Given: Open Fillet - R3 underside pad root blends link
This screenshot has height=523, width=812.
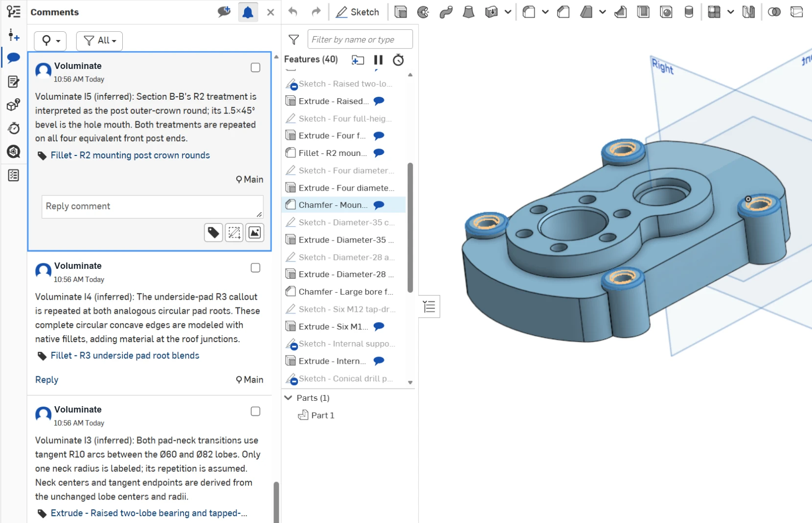Looking at the screenshot, I should (x=125, y=355).
